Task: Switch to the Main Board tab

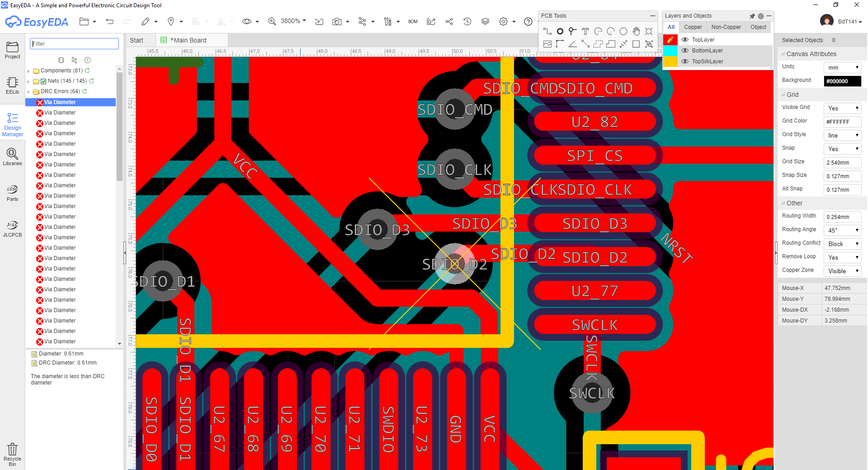Action: click(188, 40)
